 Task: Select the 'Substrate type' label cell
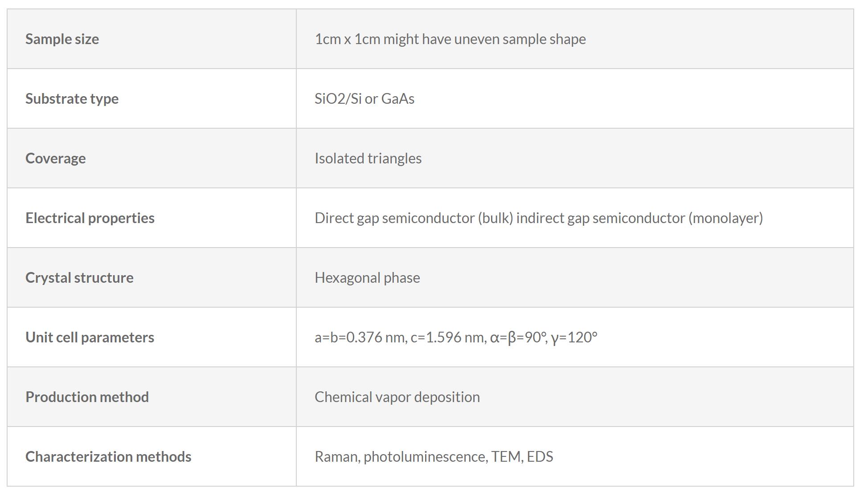pos(72,99)
